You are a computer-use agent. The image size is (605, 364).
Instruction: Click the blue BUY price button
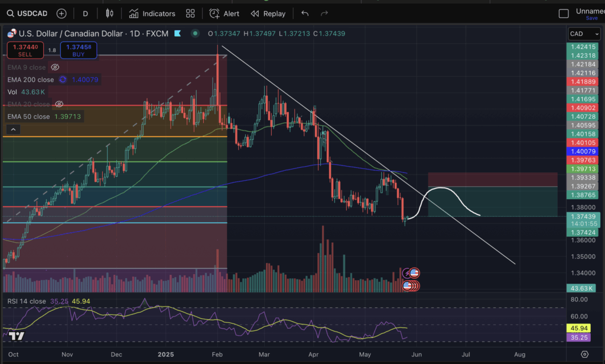coord(79,50)
